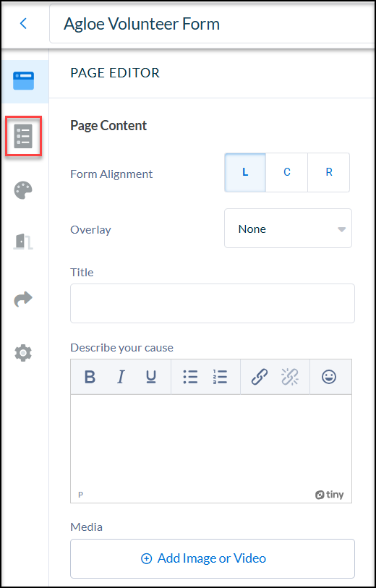376x588 pixels.
Task: Open the form fields list sidebar icon
Action: click(23, 137)
